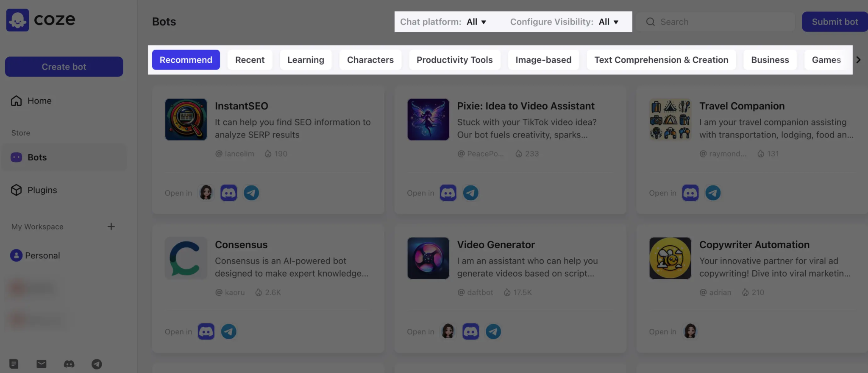This screenshot has width=868, height=373.
Task: Open Consensus bot in Telegram
Action: (229, 332)
